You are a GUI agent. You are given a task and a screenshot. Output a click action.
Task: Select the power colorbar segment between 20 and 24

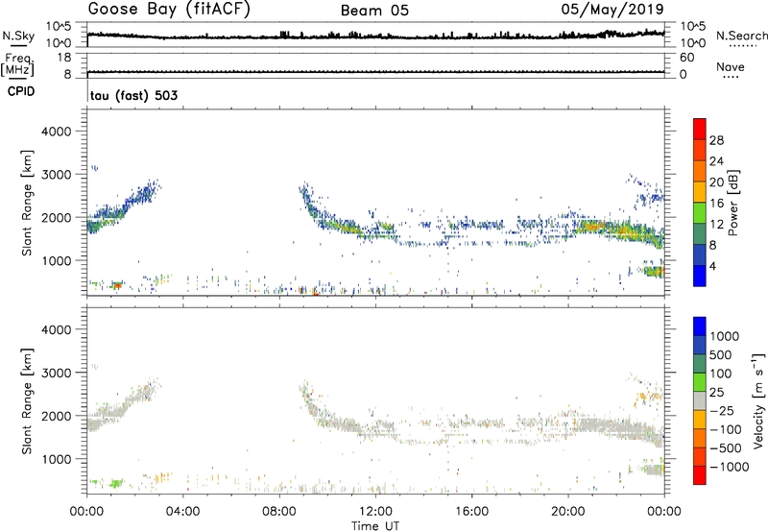click(700, 172)
